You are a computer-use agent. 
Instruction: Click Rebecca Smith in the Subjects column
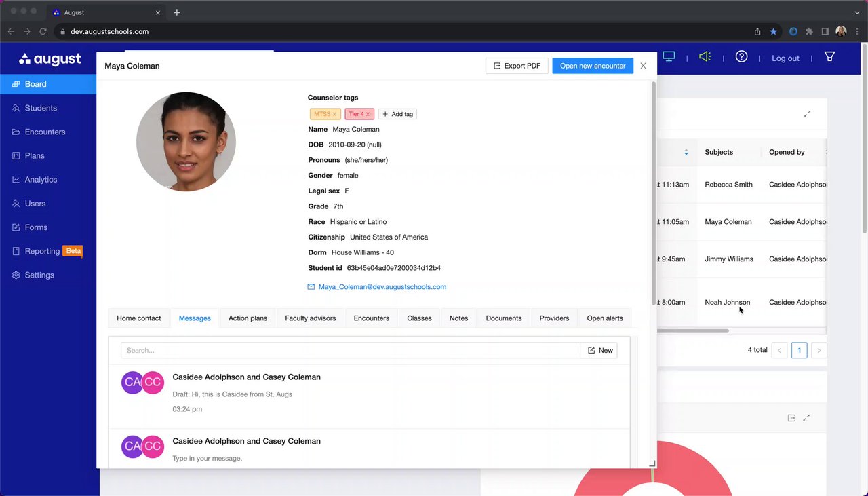click(728, 185)
